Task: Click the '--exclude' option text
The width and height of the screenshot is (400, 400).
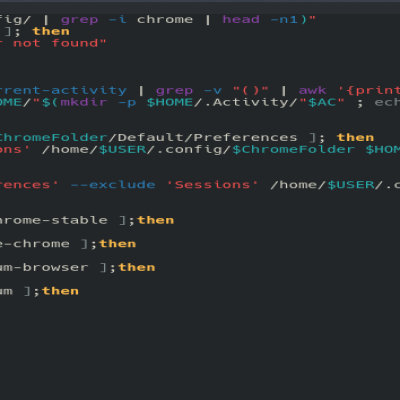Action: pos(113,185)
